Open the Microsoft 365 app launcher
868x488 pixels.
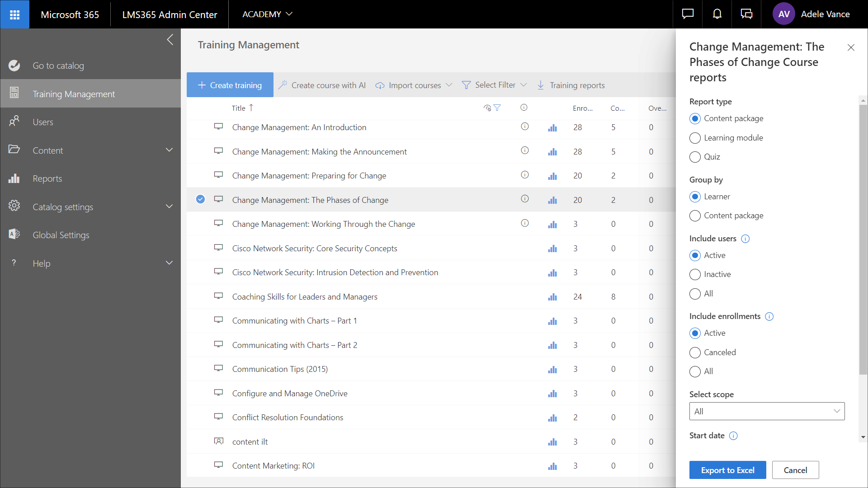pos(14,14)
